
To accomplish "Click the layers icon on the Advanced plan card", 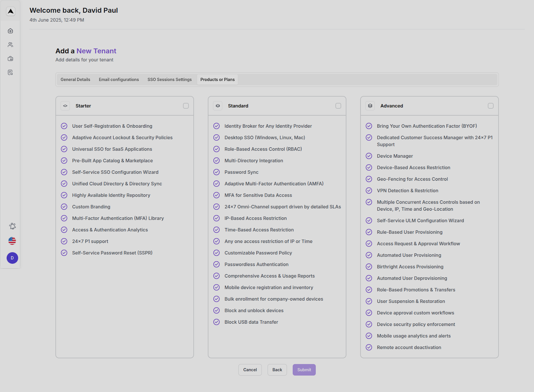I will point(370,106).
